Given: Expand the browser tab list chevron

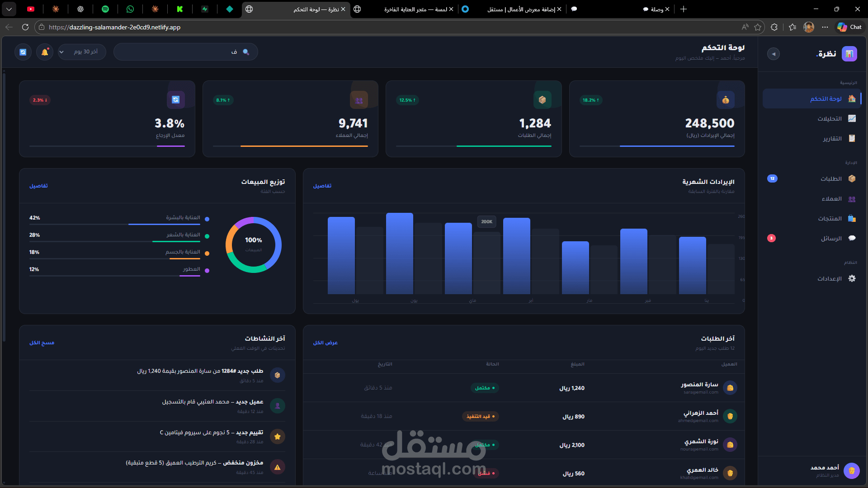Looking at the screenshot, I should pos(9,9).
